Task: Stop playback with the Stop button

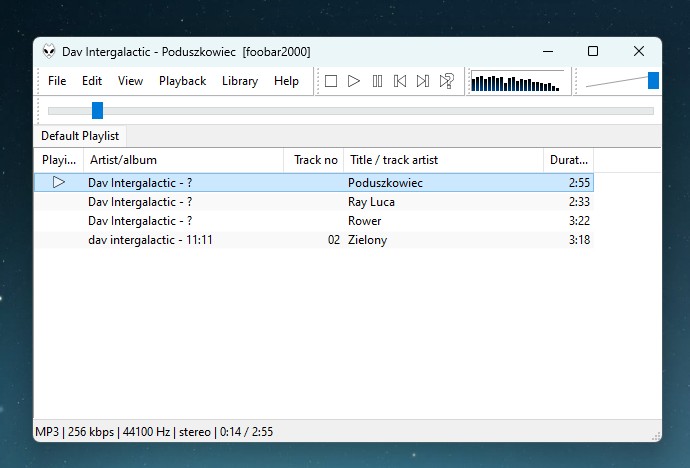Action: pyautogui.click(x=331, y=81)
